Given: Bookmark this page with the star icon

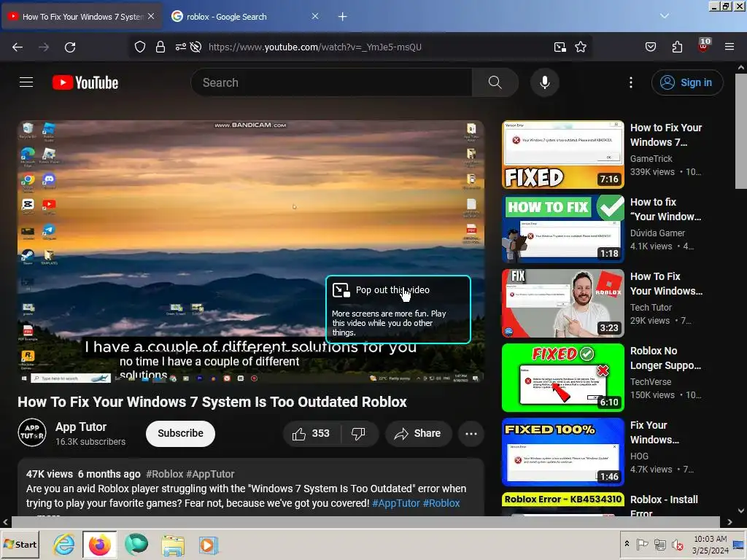Looking at the screenshot, I should click(580, 47).
